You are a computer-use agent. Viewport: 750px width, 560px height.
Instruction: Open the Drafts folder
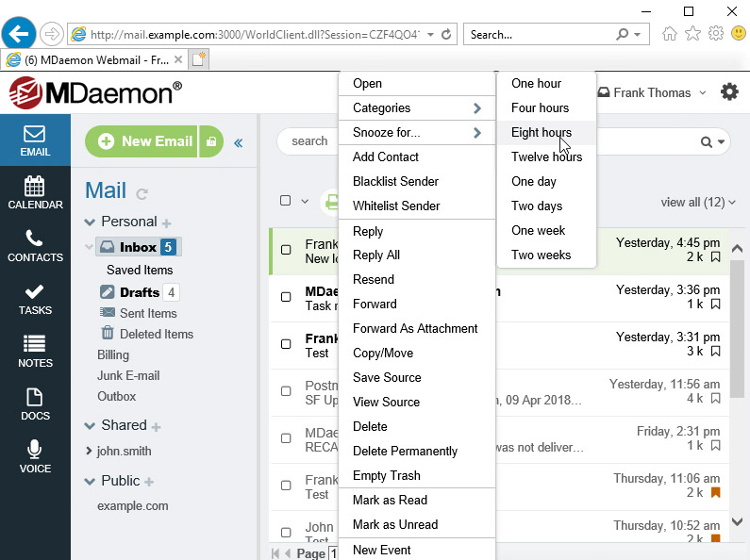(140, 292)
